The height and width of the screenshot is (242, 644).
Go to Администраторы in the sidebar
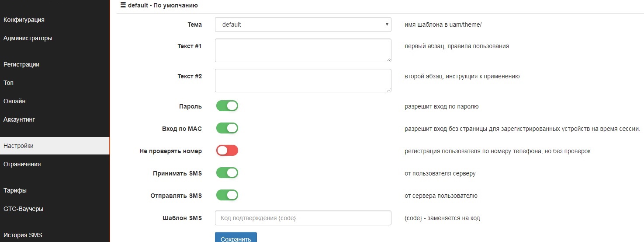coord(28,38)
